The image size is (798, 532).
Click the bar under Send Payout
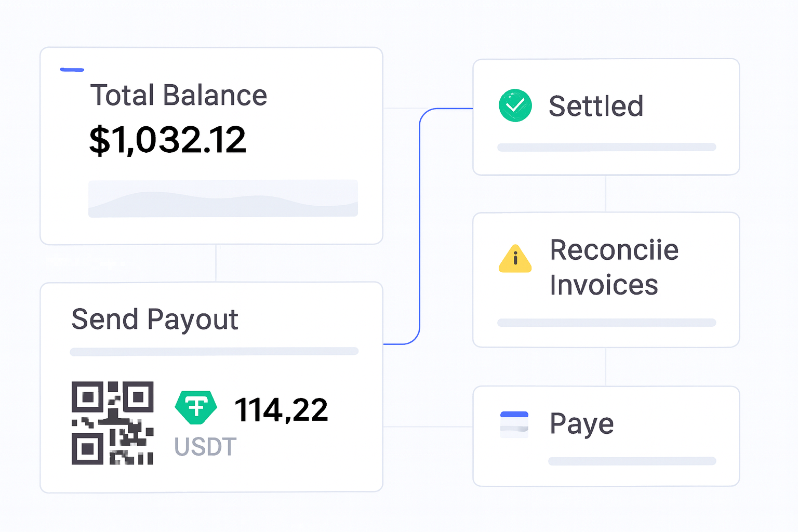(x=214, y=352)
